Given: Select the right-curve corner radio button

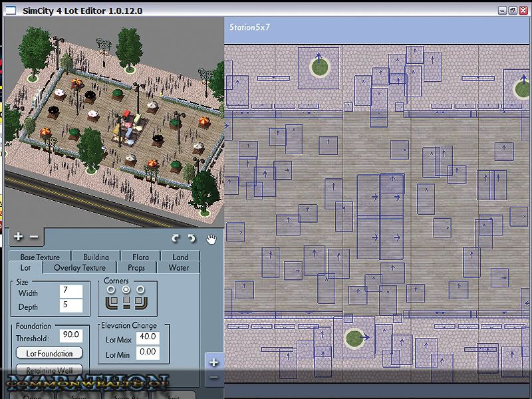Looking at the screenshot, I should tap(140, 290).
